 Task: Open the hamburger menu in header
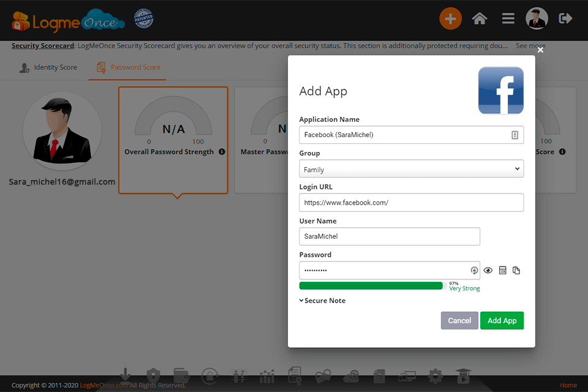pyautogui.click(x=508, y=19)
